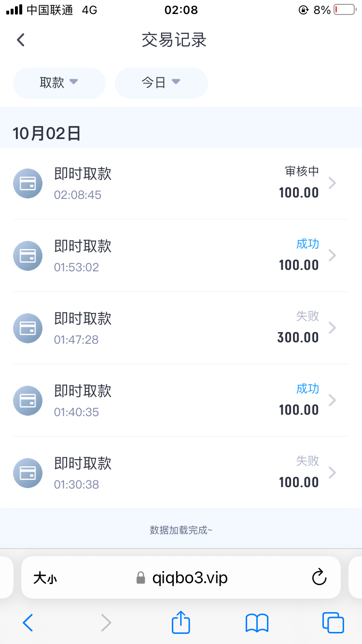Expand details of 审核中 100.00 withdrawal
The height and width of the screenshot is (644, 362).
click(x=332, y=183)
